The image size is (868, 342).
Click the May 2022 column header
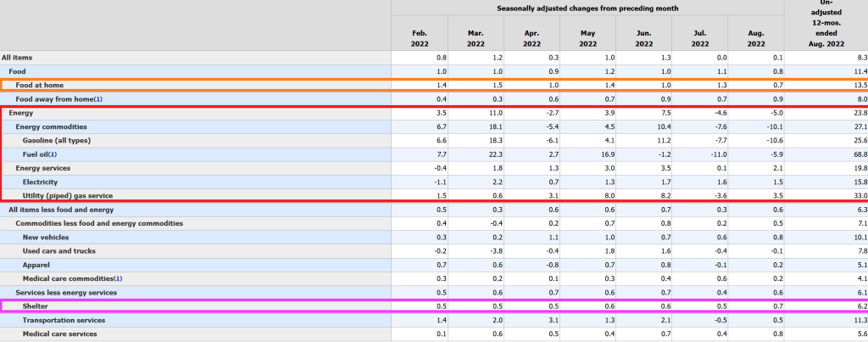pyautogui.click(x=587, y=37)
